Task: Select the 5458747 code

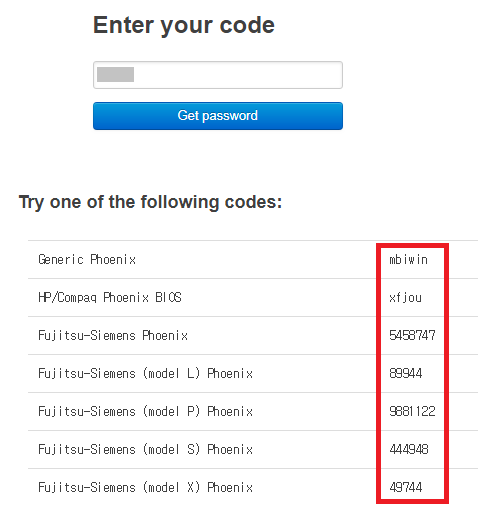Action: 412,335
